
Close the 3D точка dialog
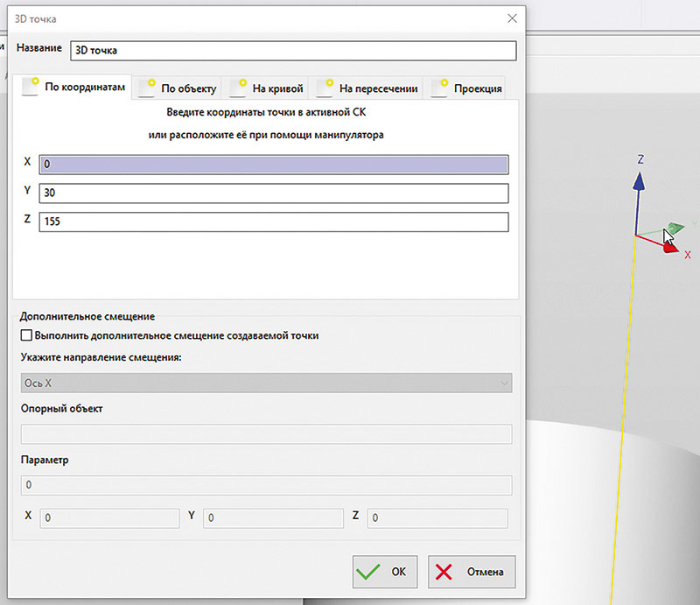click(x=512, y=18)
